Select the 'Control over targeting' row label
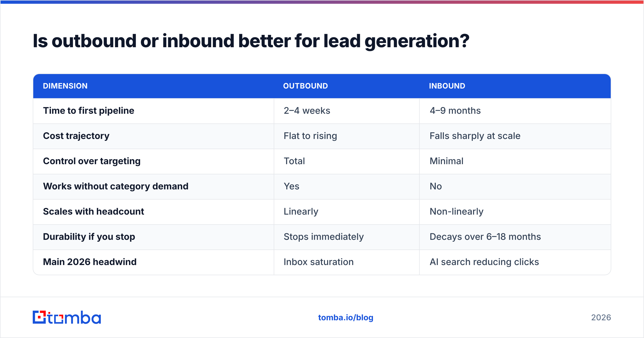The height and width of the screenshot is (338, 644). (x=92, y=161)
